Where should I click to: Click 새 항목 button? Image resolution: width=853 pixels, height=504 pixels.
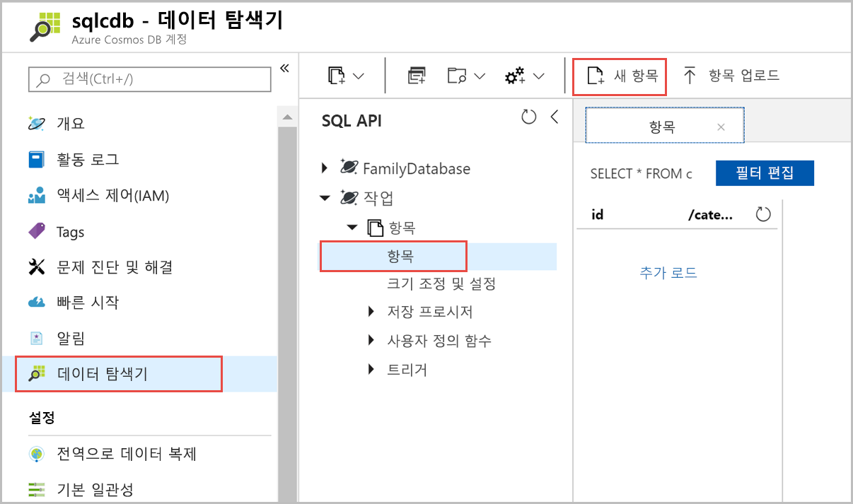pos(619,76)
